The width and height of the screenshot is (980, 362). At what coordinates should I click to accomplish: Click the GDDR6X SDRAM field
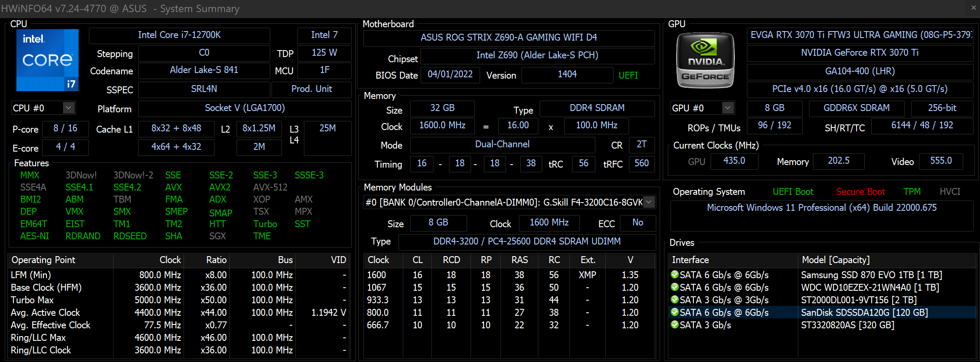click(x=857, y=108)
